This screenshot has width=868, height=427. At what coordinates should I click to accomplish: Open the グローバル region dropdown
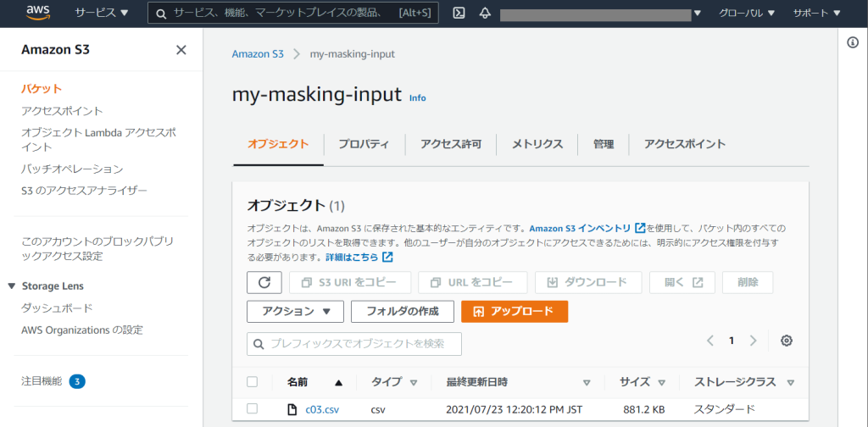(746, 14)
